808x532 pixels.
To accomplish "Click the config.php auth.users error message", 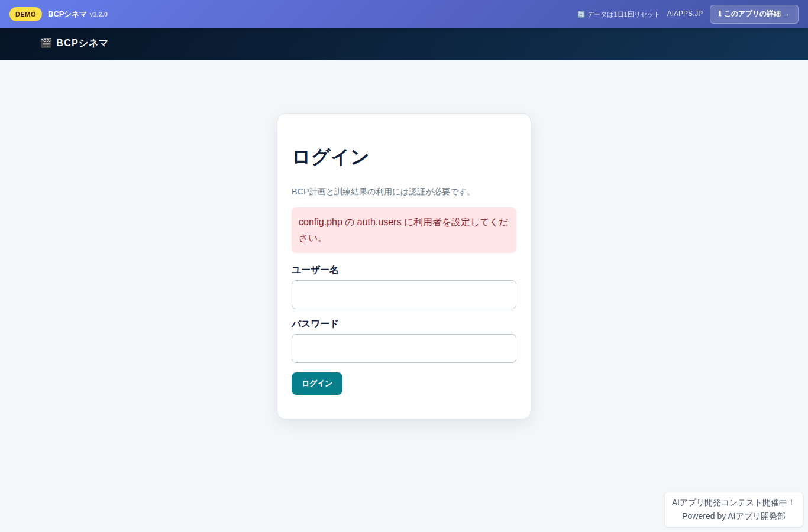I will point(404,230).
